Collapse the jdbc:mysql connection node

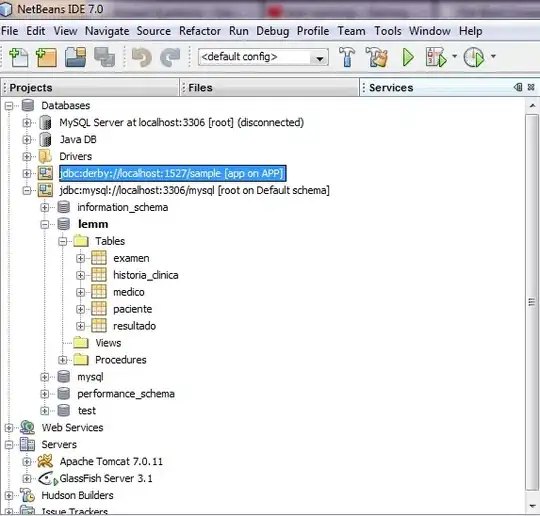point(27,190)
